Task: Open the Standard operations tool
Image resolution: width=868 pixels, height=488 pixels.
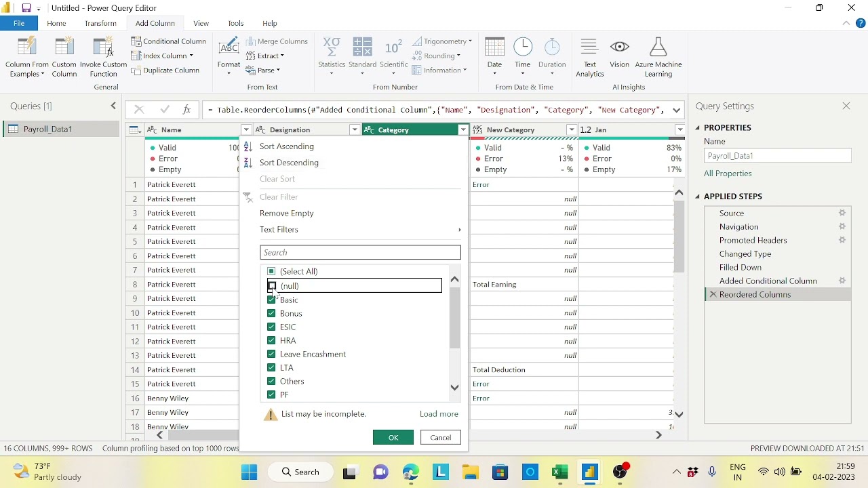Action: coord(363,57)
